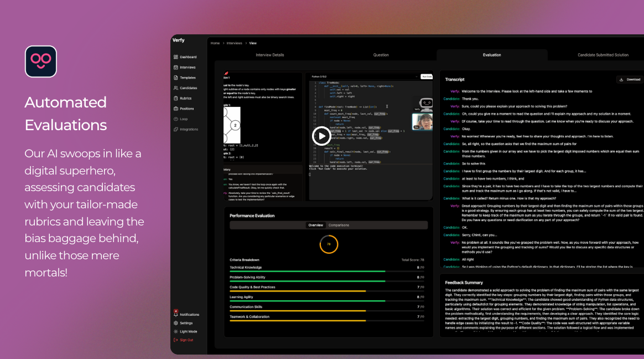The height and width of the screenshot is (359, 644).
Task: Click the Problem-Solving Ability progress bar
Action: coord(327,281)
